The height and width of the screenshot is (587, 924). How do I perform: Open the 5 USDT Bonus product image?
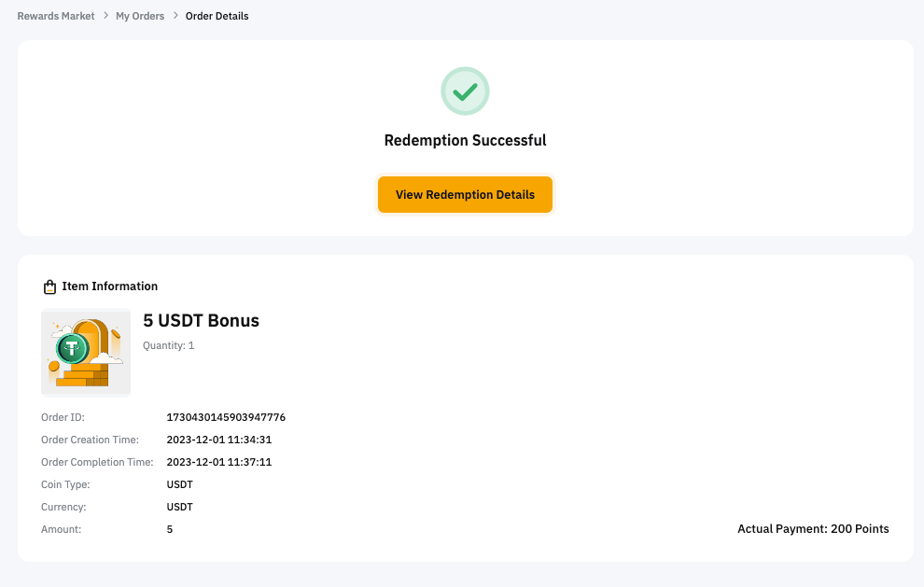pos(86,352)
